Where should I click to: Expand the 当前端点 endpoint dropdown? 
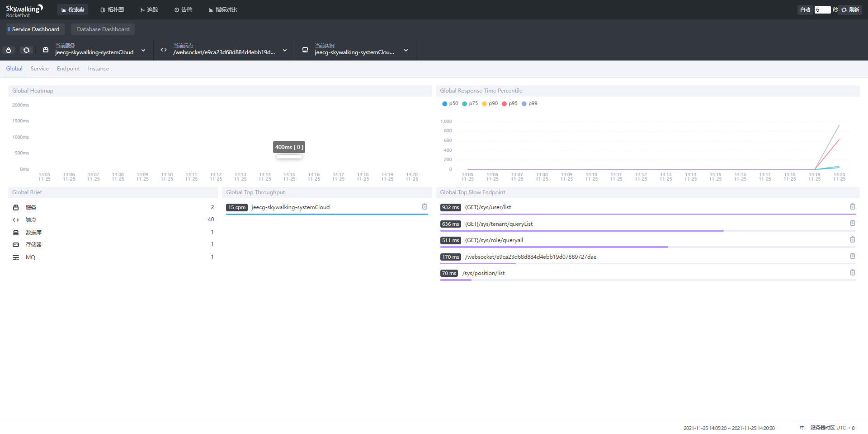[285, 50]
